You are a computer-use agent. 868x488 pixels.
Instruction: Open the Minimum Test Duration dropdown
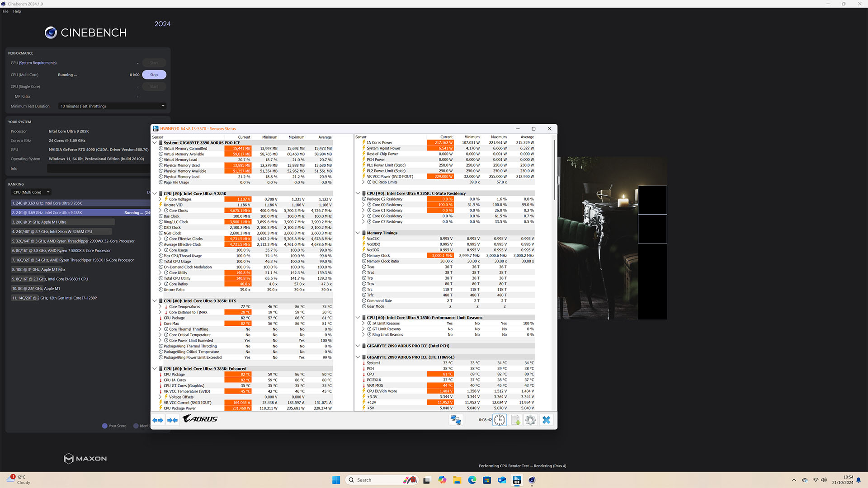(x=112, y=106)
